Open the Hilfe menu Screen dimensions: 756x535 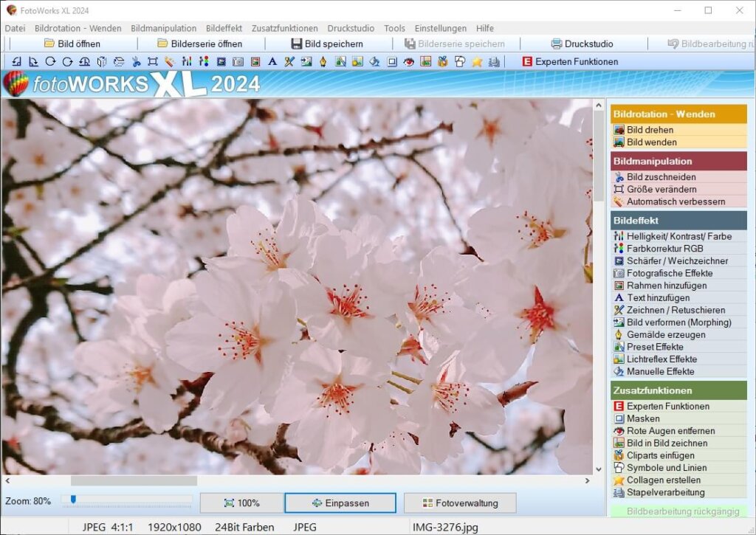pyautogui.click(x=484, y=28)
